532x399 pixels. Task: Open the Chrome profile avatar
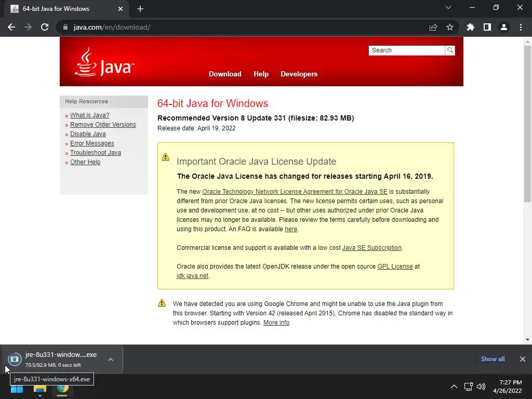pyautogui.click(x=504, y=27)
